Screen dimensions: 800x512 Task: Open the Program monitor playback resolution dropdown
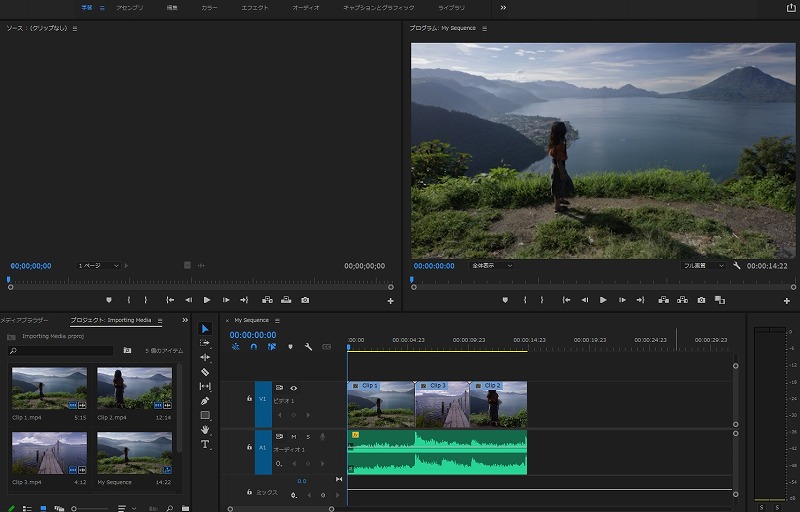click(x=703, y=266)
